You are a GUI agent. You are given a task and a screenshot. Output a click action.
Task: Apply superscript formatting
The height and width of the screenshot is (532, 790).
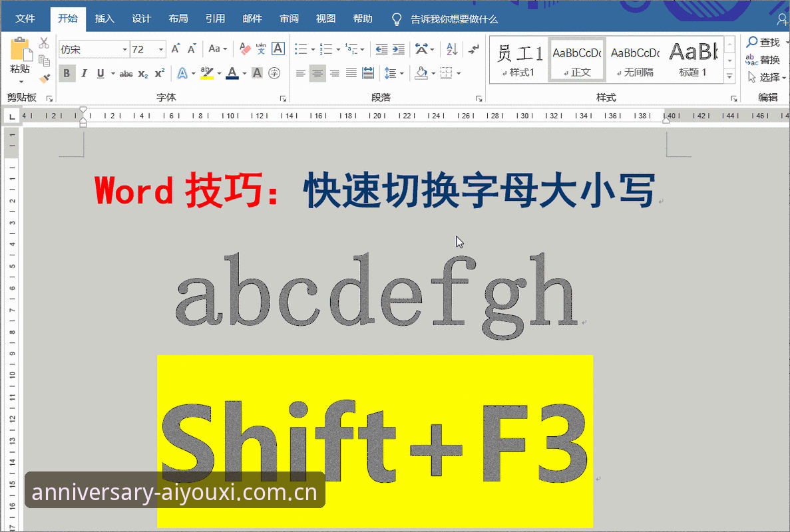tap(160, 74)
